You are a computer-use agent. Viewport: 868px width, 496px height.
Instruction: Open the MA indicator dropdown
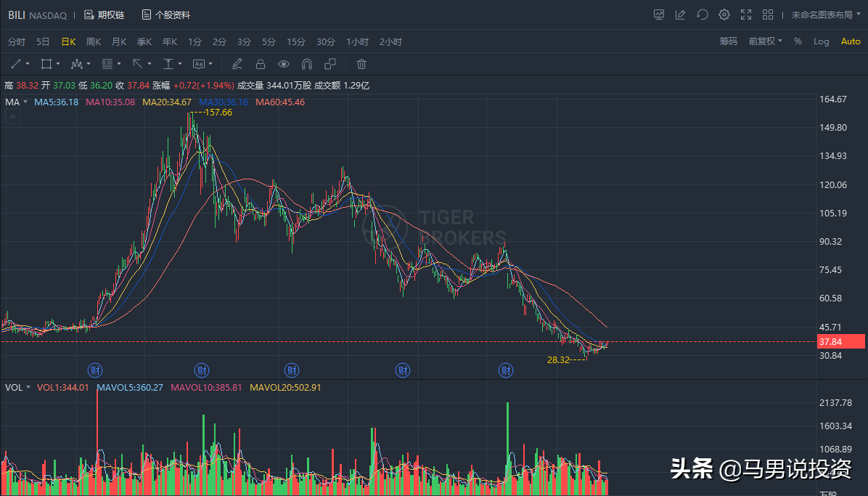coord(16,102)
